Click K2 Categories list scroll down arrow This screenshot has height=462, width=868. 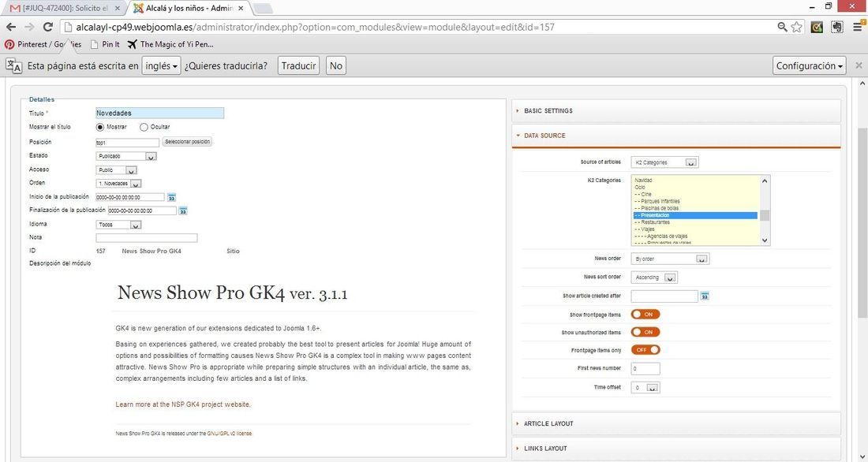[765, 240]
